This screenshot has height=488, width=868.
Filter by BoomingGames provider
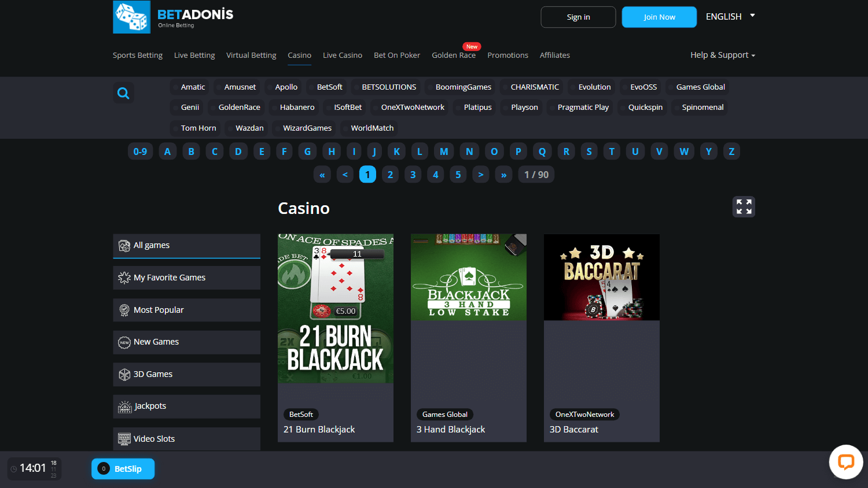pyautogui.click(x=460, y=87)
